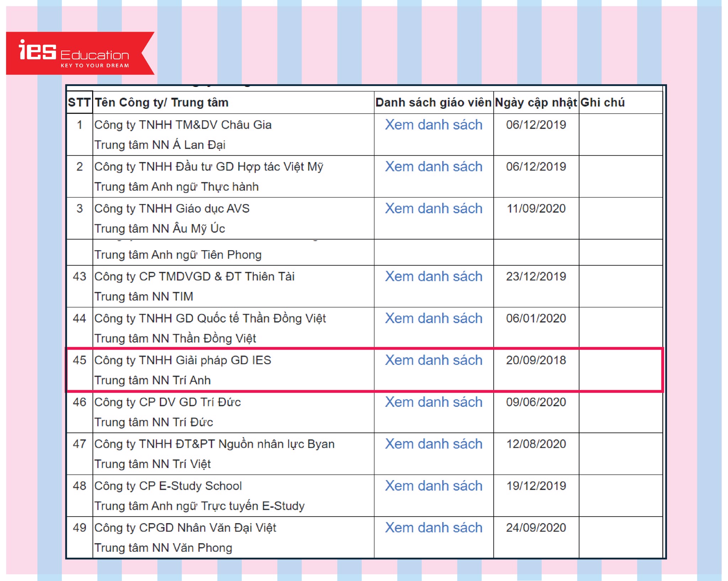Select Công ty CPGD Nhân Văn Đại Việt

pos(186,528)
